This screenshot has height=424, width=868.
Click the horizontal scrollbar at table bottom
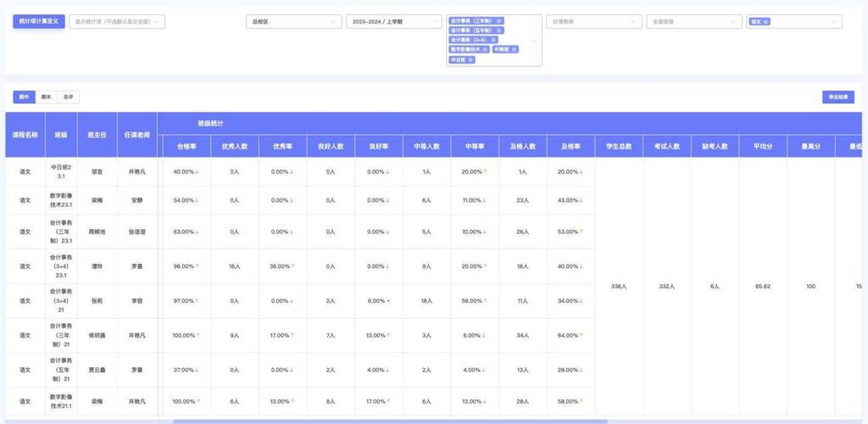point(390,421)
